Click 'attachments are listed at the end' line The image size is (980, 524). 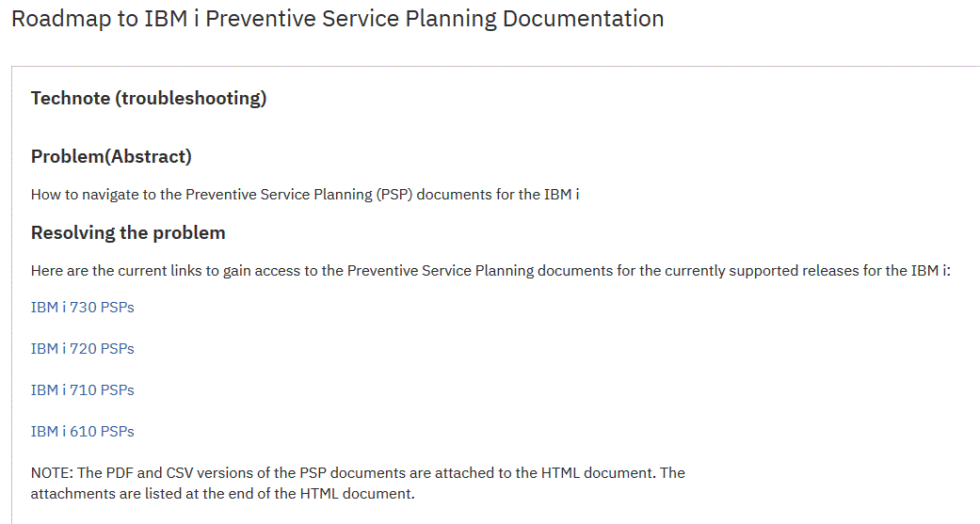222,493
